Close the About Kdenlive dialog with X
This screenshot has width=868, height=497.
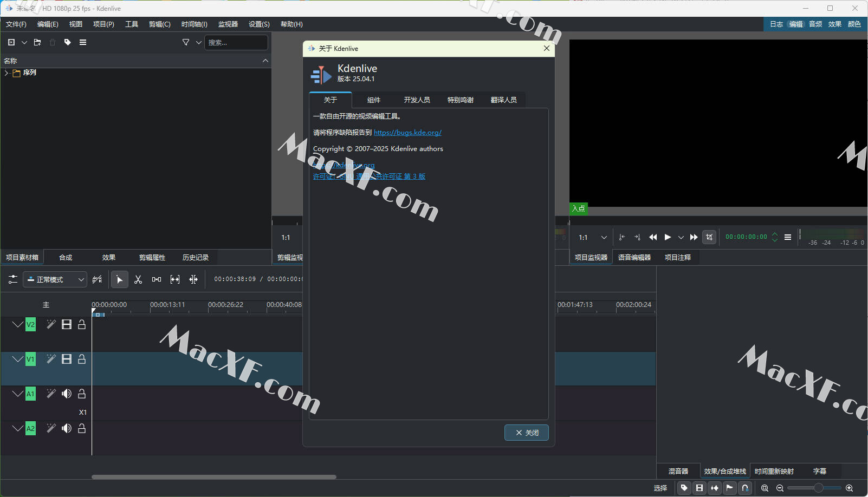547,48
